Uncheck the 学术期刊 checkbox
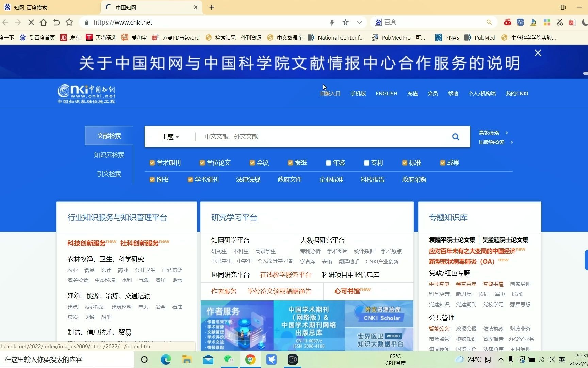588x368 pixels. point(152,163)
